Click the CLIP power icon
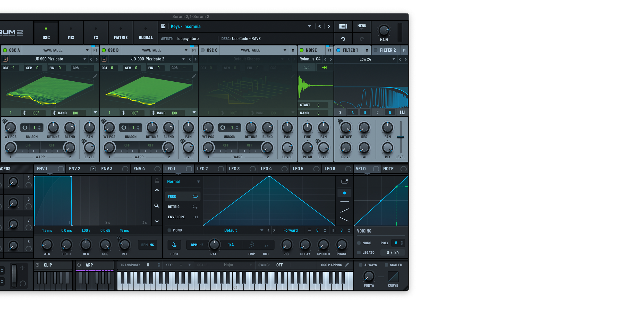 (x=38, y=265)
